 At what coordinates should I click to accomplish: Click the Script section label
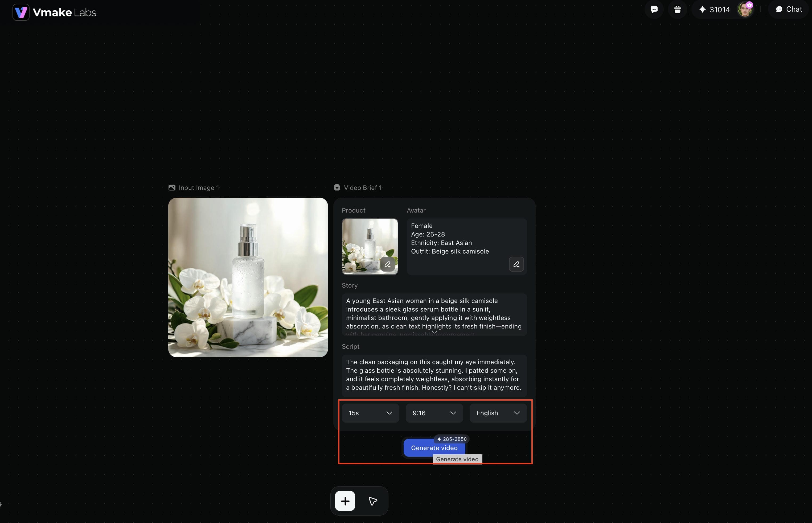pyautogui.click(x=350, y=347)
